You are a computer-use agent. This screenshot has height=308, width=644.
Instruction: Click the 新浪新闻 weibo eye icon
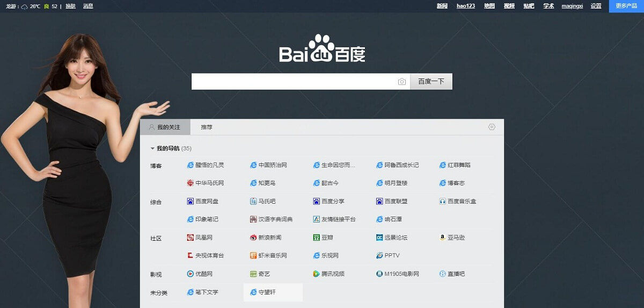click(253, 238)
